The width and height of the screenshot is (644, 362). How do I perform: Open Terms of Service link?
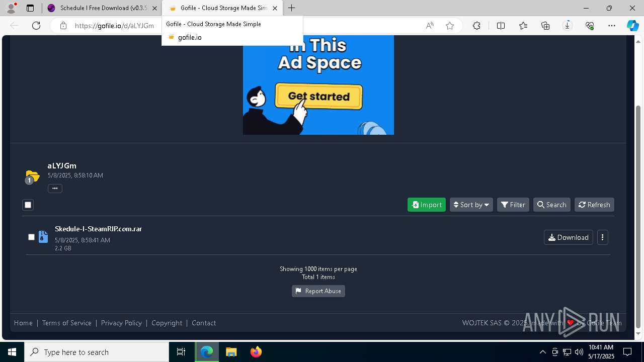(x=67, y=323)
